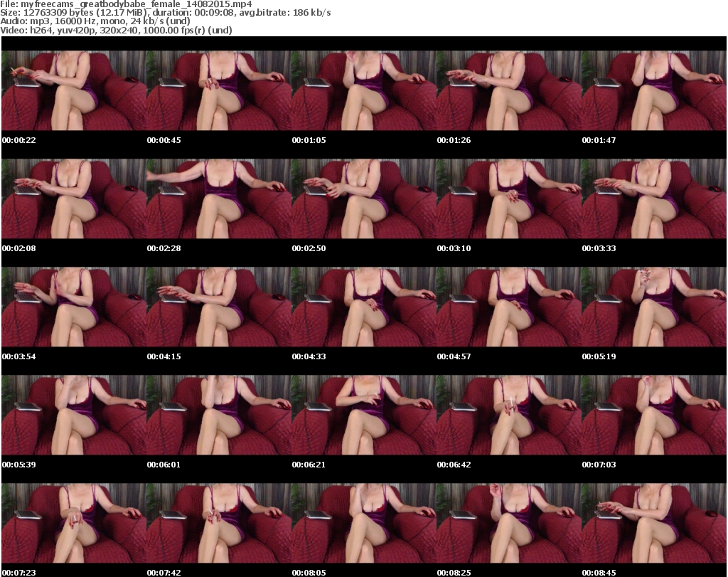Select the still from 00:07:42

[219, 524]
